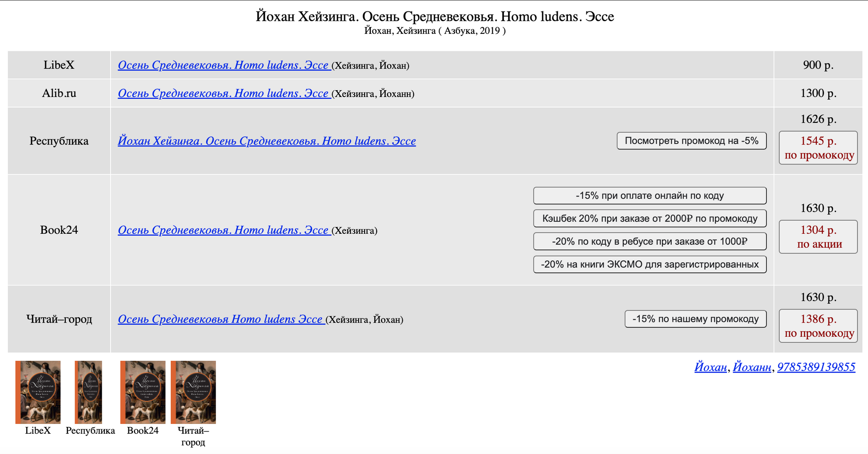
Task: Click Посмотреть промокод на -5% button
Action: click(x=692, y=141)
